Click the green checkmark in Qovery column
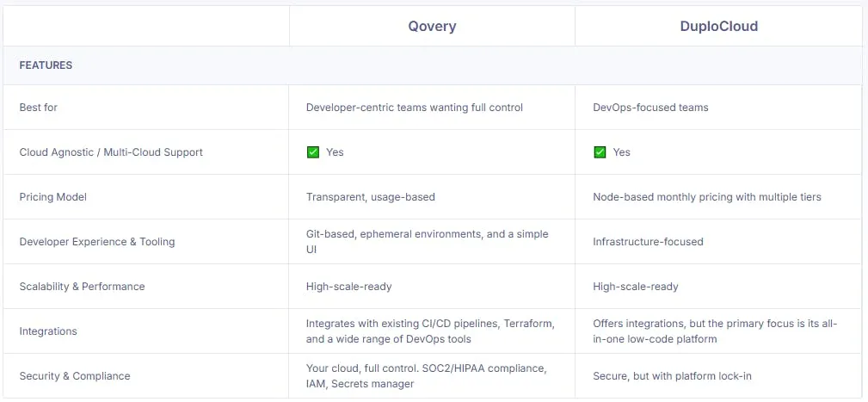 tap(313, 152)
